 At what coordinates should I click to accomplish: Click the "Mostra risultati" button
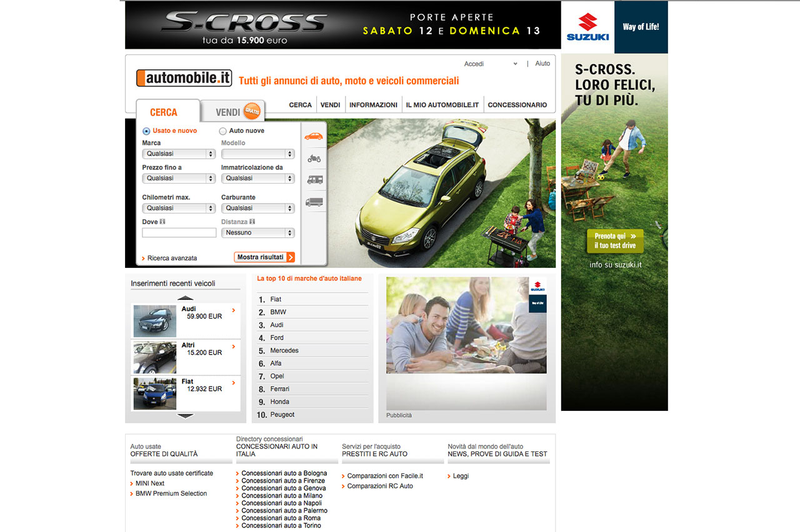point(264,257)
